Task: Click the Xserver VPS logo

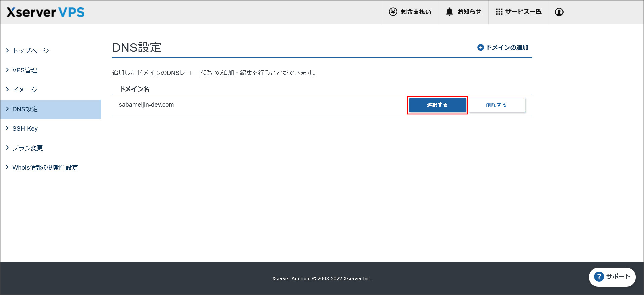Action: (x=46, y=12)
